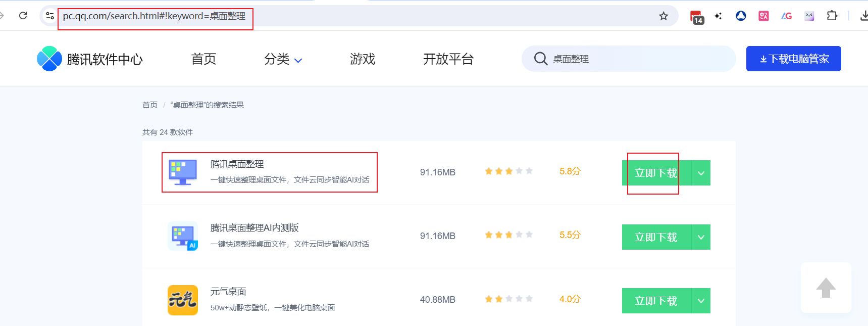Click 立即下载 for 元气桌面
868x326 pixels.
click(655, 301)
